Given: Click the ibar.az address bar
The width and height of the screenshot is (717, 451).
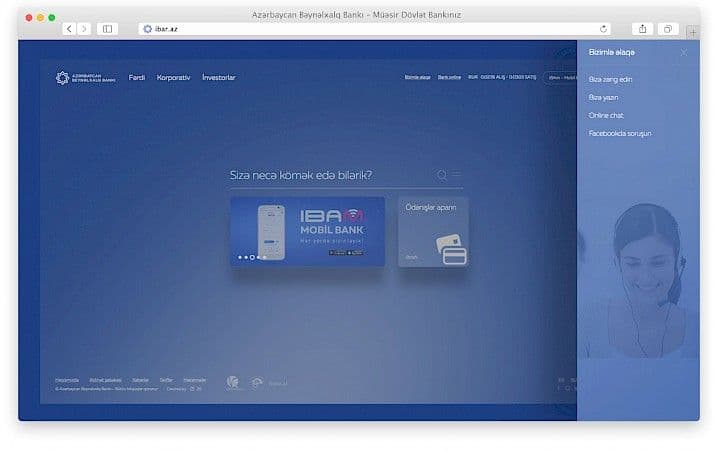Looking at the screenshot, I should [375, 29].
